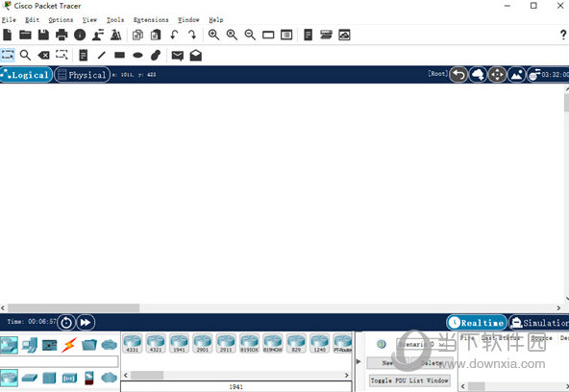The width and height of the screenshot is (569, 392).
Task: Open the Window menu
Action: point(188,20)
